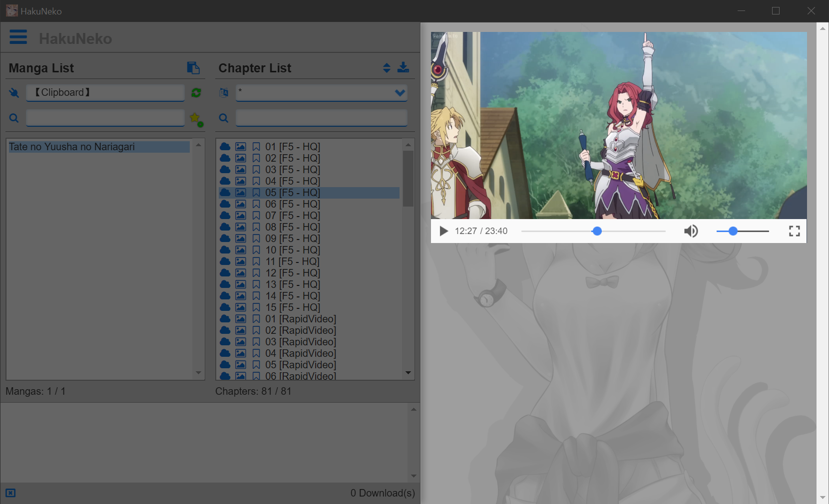Download 01 [RapidVideo] cloud icon
The width and height of the screenshot is (829, 504).
point(225,319)
